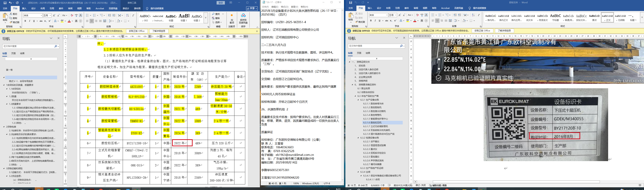The width and height of the screenshot is (644, 190).
Task: Save the left Word document with the floppy icon
Action: point(5,3)
